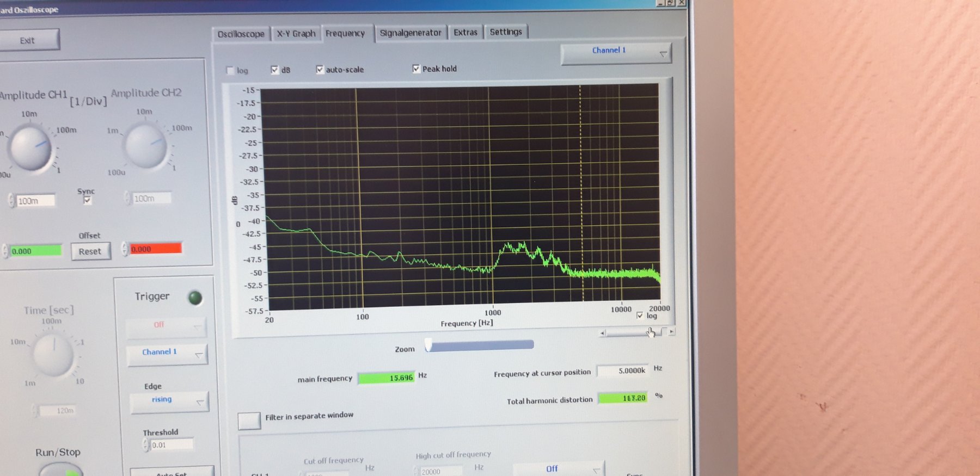Image resolution: width=980 pixels, height=476 pixels.
Task: Click the Threshold stepper arrows
Action: coord(146,445)
